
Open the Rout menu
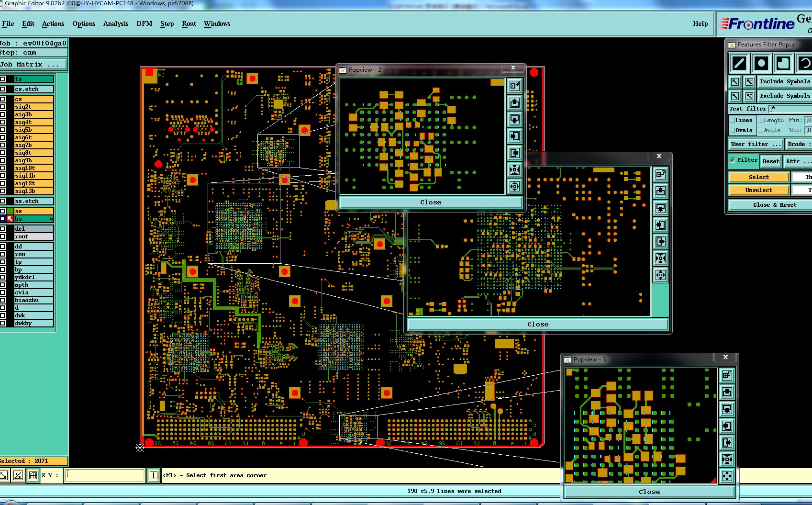pyautogui.click(x=189, y=23)
